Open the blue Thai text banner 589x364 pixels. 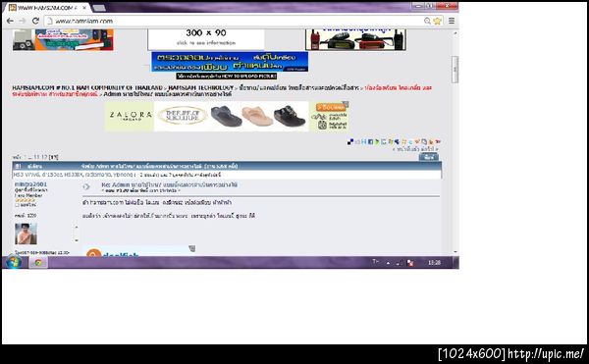click(230, 62)
